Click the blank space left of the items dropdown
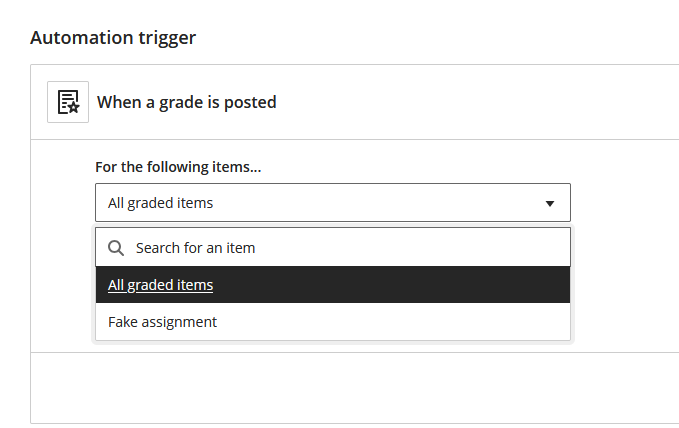 [62, 203]
